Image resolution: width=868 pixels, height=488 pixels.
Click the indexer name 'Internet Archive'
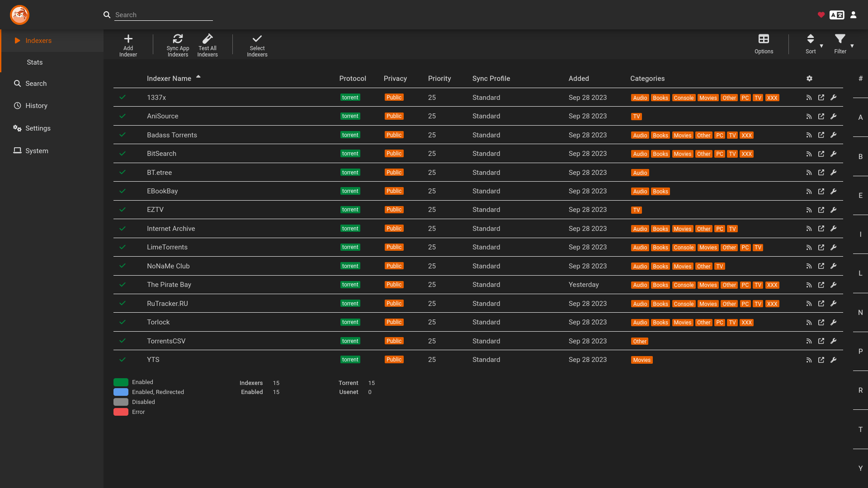171,229
